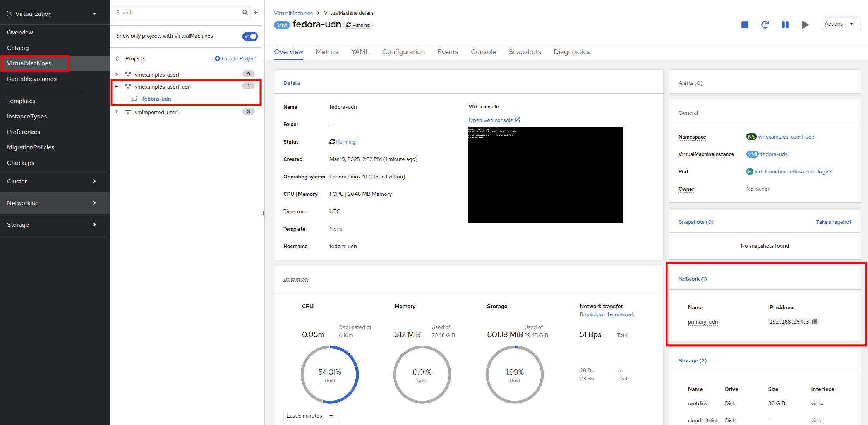Screen dimensions: 868x425
Task: Collapse the vmexamples-user1-udn project
Action: (x=117, y=87)
